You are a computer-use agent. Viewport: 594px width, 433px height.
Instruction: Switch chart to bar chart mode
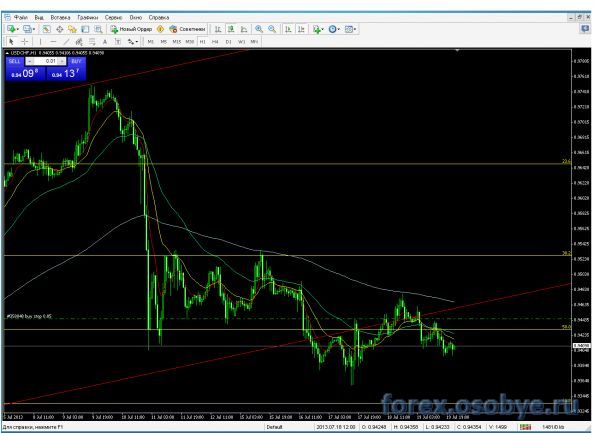point(217,29)
